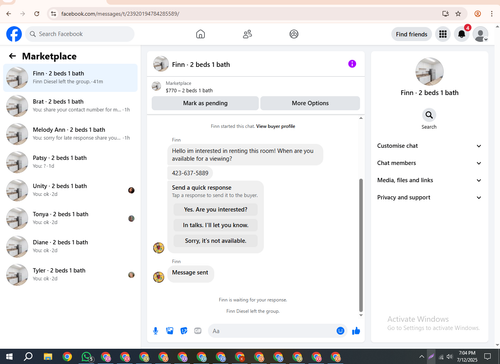Click Find friends button
The width and height of the screenshot is (500, 364).
(x=411, y=34)
